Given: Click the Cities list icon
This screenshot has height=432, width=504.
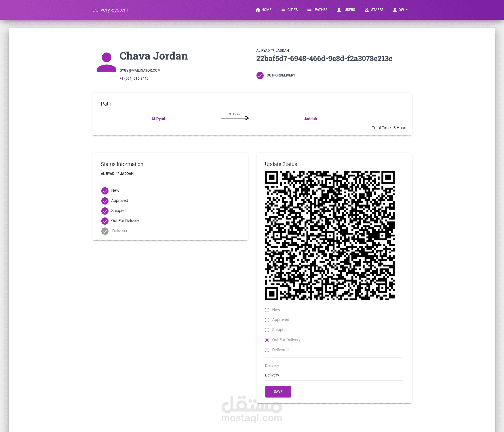Looking at the screenshot, I should 283,10.
